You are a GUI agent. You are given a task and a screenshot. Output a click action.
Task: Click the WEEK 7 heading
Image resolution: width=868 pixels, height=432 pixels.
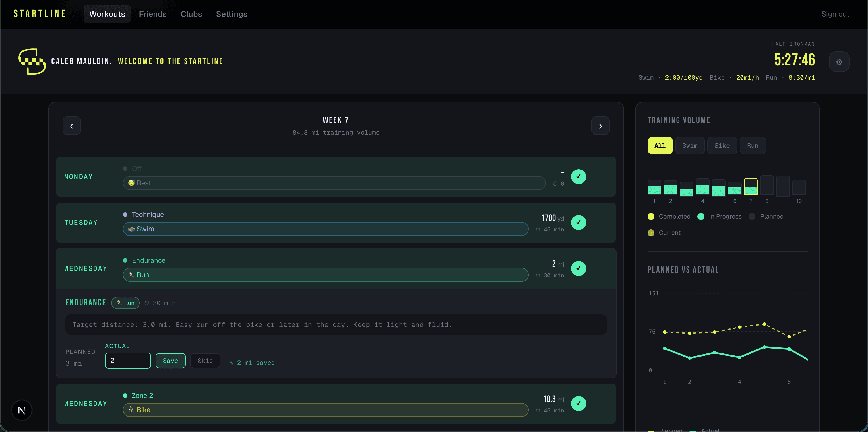click(336, 120)
